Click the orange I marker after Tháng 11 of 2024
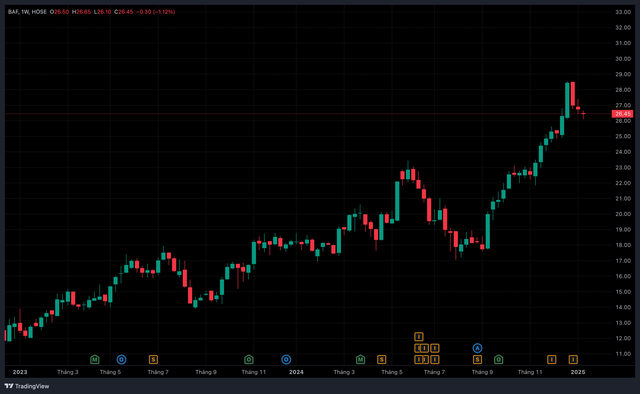640x394 pixels. 551,359
